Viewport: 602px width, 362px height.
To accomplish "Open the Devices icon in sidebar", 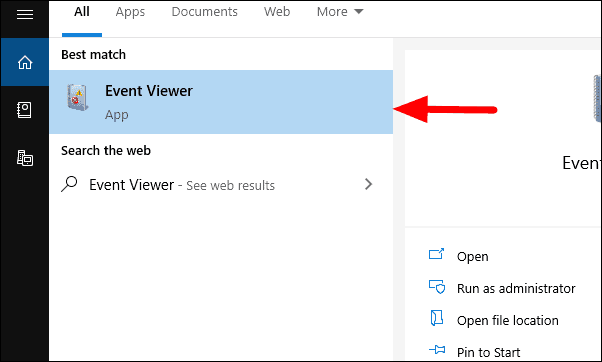I will [25, 158].
